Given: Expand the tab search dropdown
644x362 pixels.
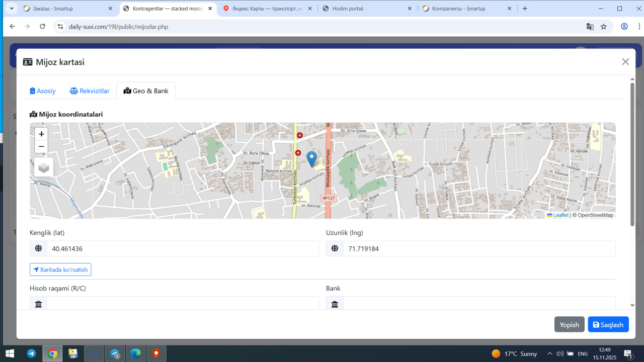Looking at the screenshot, I should point(11,9).
